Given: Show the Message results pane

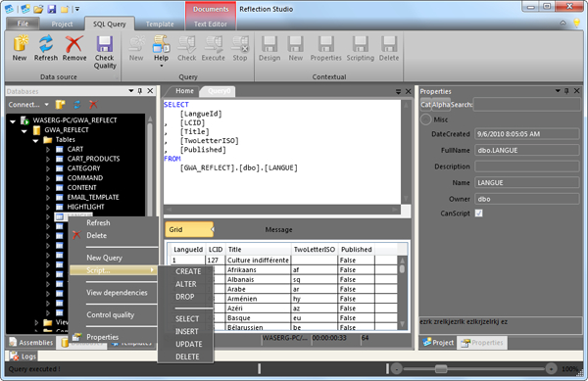Looking at the screenshot, I should tap(278, 229).
